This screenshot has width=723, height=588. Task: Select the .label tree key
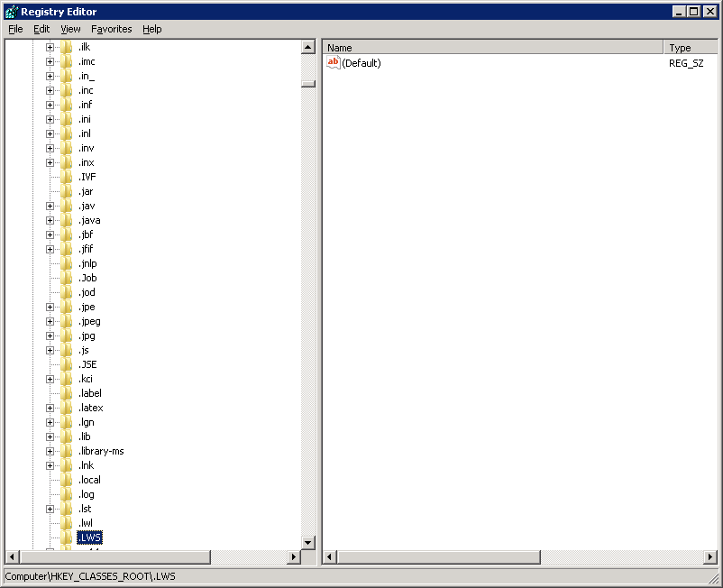(x=90, y=393)
